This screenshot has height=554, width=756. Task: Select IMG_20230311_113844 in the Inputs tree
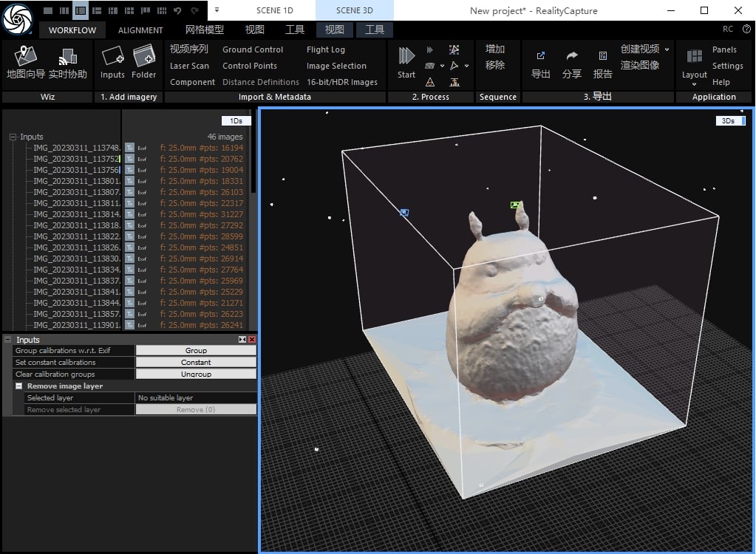tap(77, 303)
